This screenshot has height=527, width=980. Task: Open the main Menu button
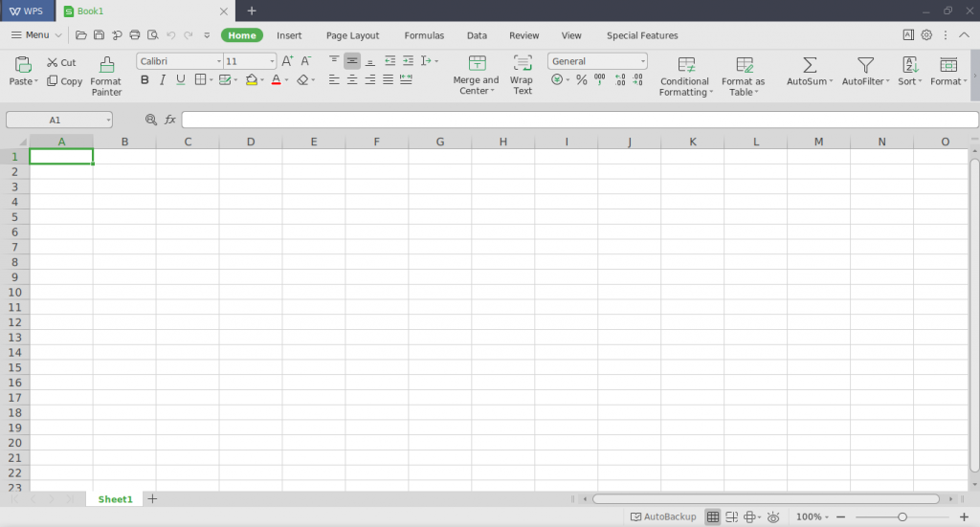(x=36, y=35)
